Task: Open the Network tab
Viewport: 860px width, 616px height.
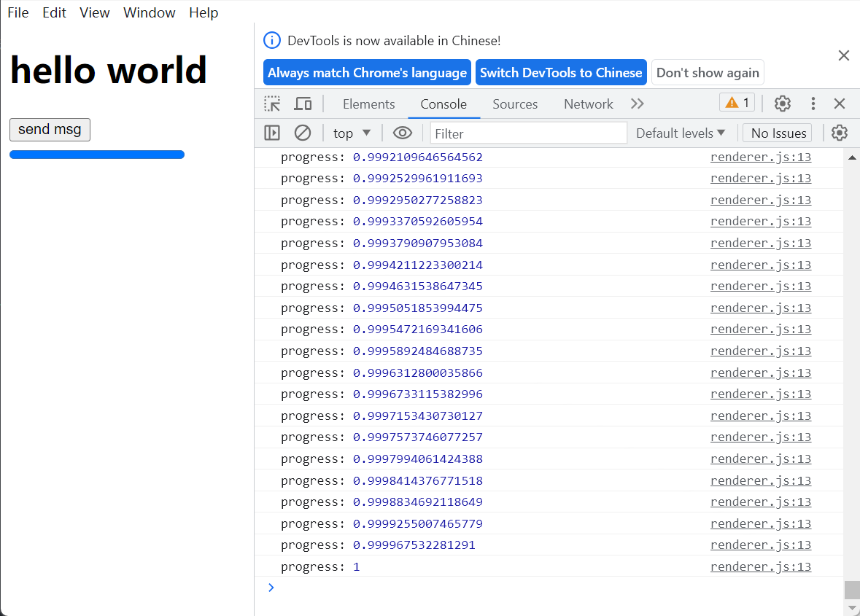Action: [x=589, y=104]
